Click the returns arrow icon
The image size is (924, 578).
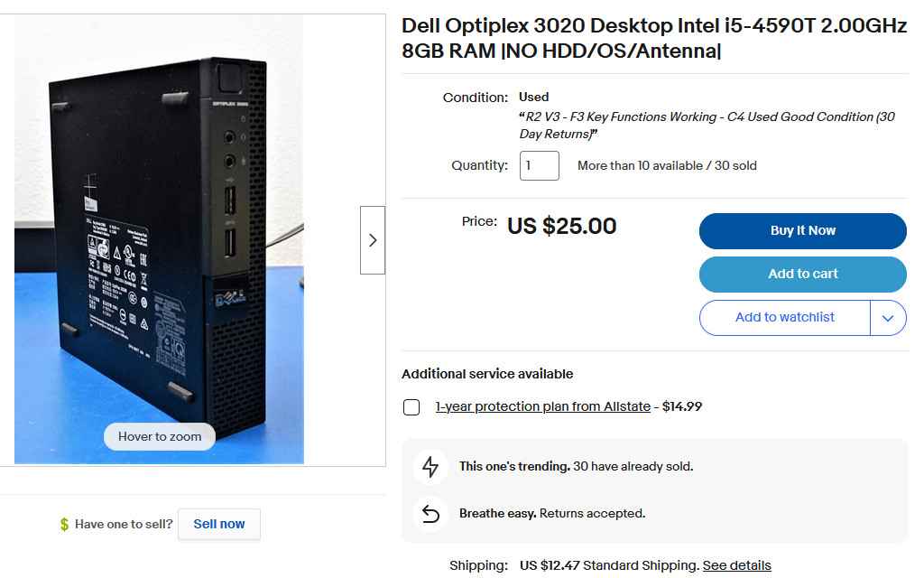click(430, 514)
